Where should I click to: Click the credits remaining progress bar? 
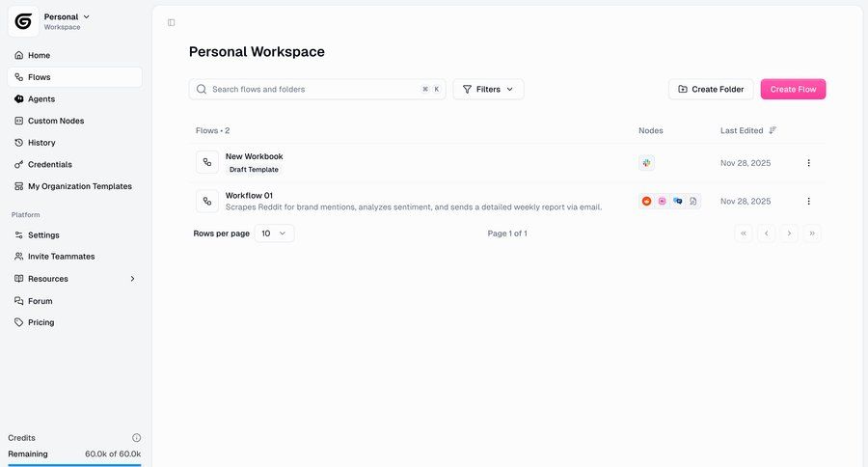tap(74, 465)
